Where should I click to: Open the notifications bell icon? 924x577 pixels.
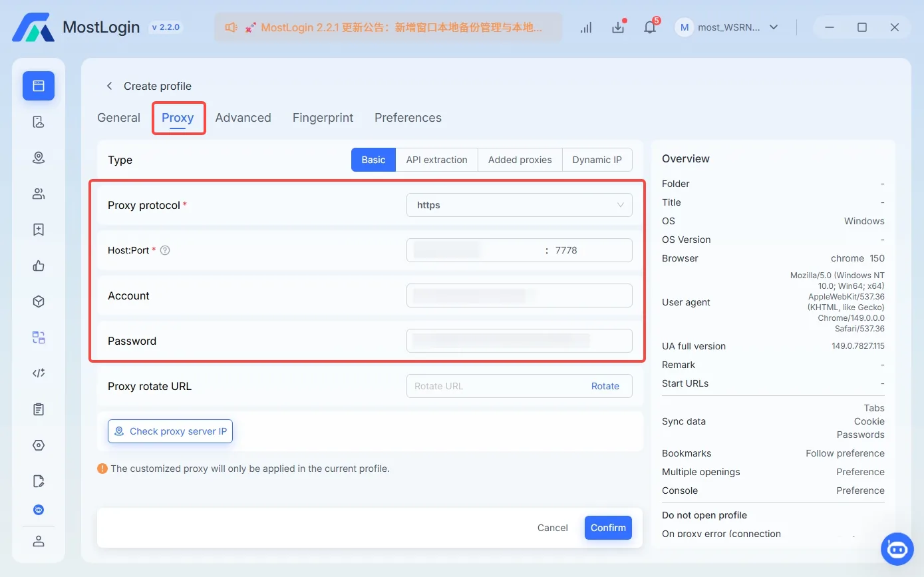point(651,28)
